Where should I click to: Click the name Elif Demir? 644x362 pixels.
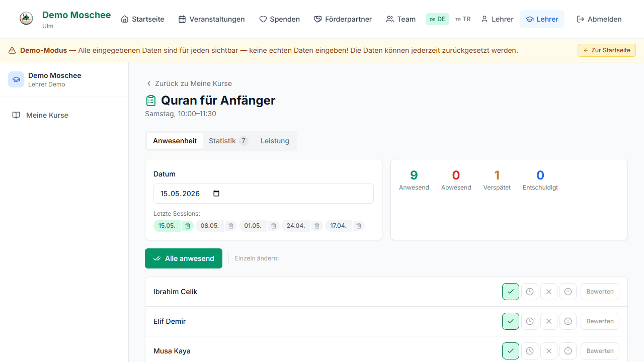pyautogui.click(x=170, y=321)
